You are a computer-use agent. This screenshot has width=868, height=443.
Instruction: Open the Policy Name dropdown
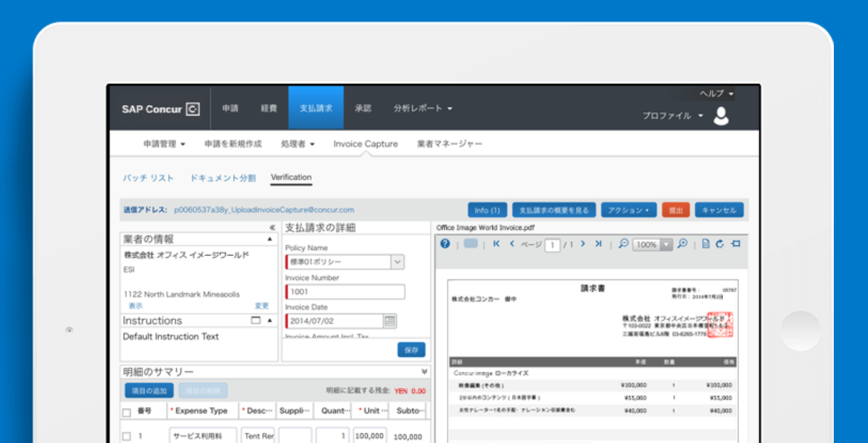(x=397, y=262)
